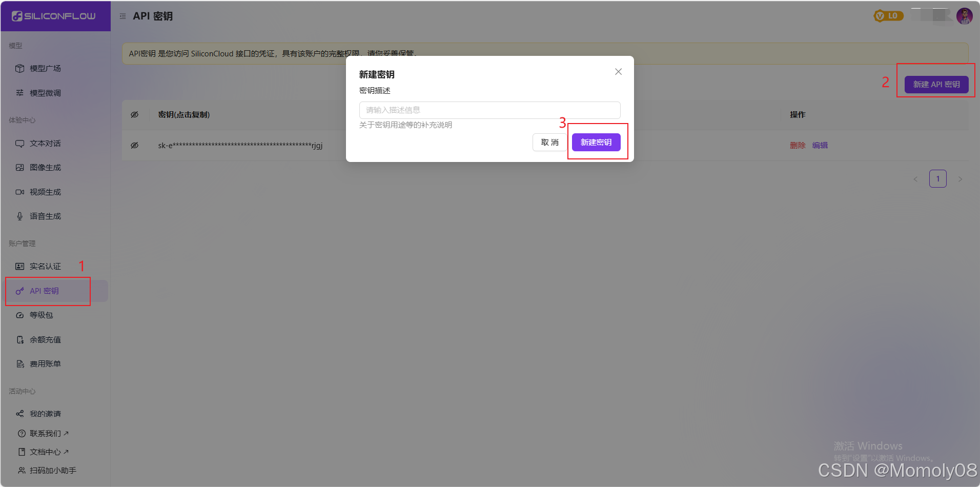Image resolution: width=980 pixels, height=487 pixels.
Task: Select 语音生成 in the sidebar
Action: [x=44, y=216]
